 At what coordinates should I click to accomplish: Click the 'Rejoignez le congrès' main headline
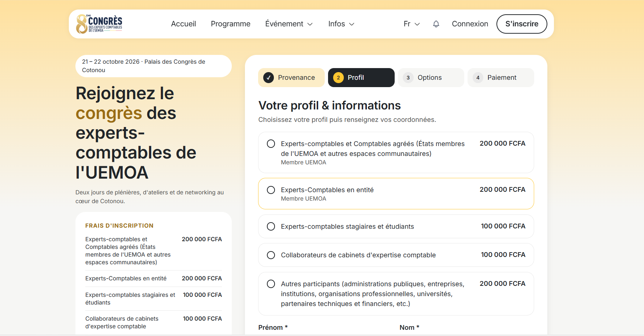(136, 132)
